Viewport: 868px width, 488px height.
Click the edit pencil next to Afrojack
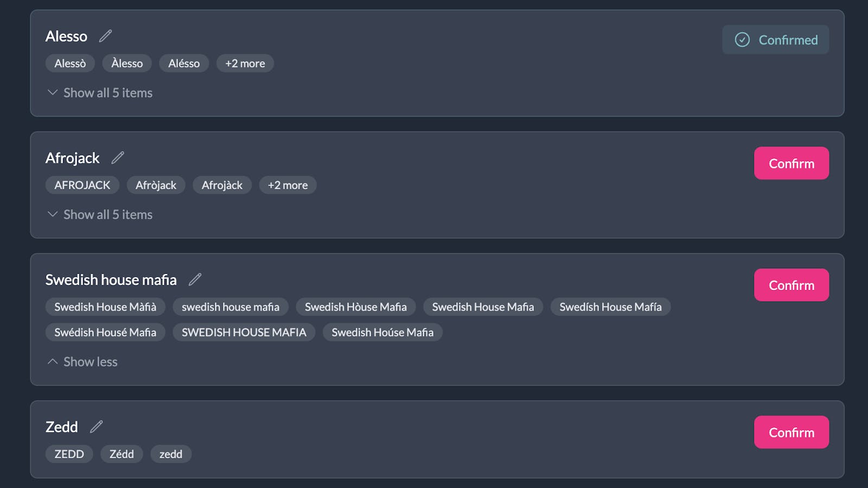click(118, 158)
